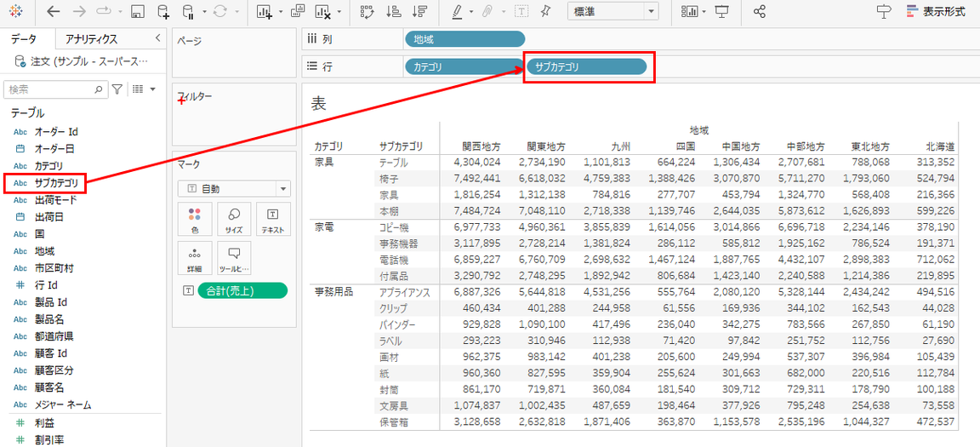The image size is (980, 447).
Task: Click the show/hide cards icon
Action: tap(691, 11)
